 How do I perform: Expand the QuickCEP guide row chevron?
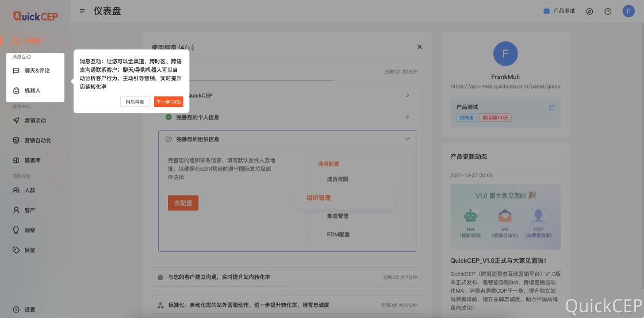(408, 95)
